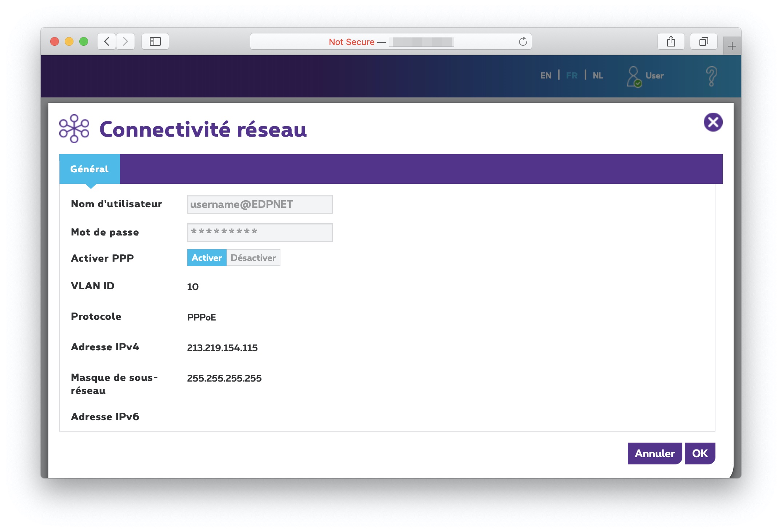Click the VLAN ID value 10
This screenshot has width=782, height=532.
coord(193,287)
